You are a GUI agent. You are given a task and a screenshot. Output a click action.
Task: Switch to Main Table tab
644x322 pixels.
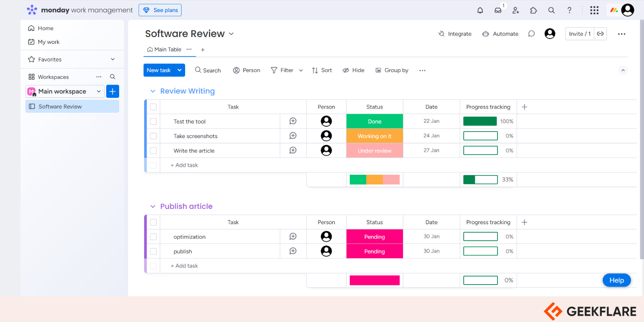[164, 50]
